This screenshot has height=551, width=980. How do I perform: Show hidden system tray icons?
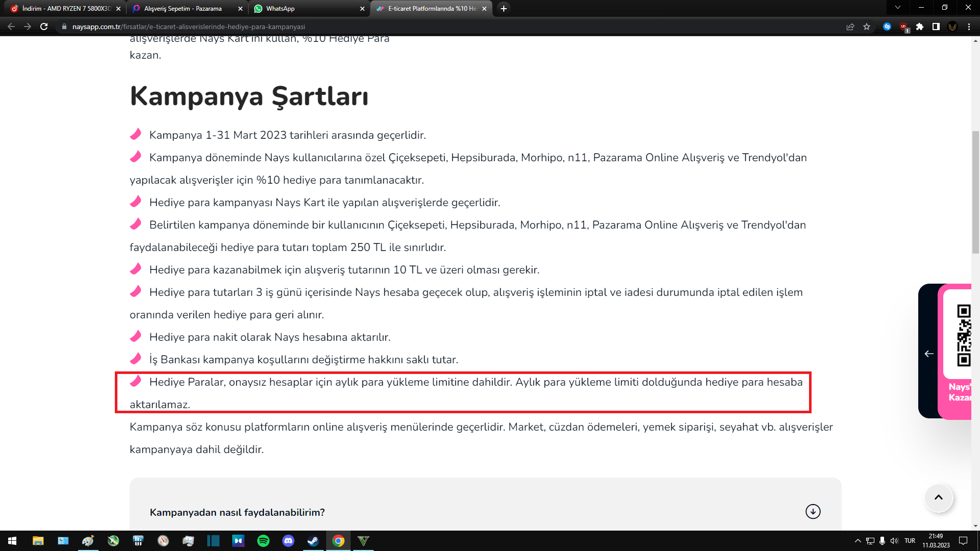(858, 541)
